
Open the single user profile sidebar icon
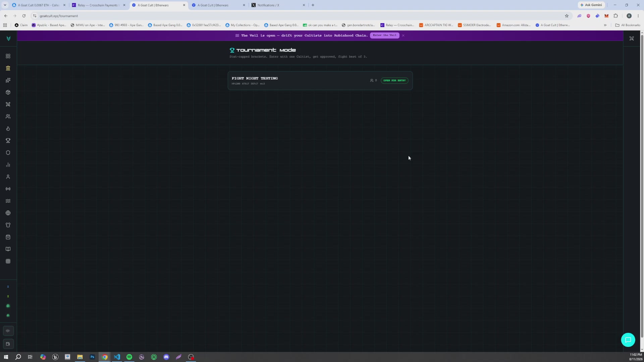pyautogui.click(x=8, y=177)
